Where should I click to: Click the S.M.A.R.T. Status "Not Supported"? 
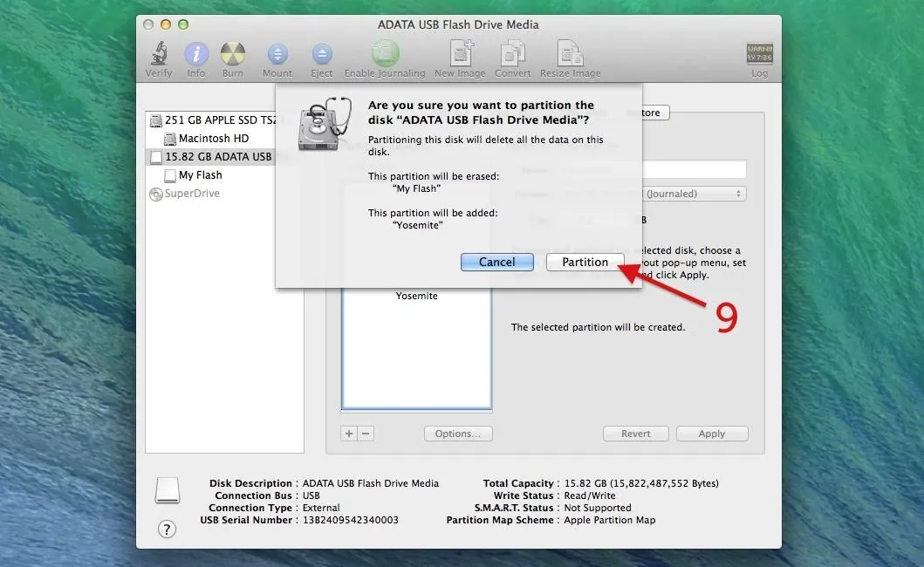pyautogui.click(x=598, y=508)
